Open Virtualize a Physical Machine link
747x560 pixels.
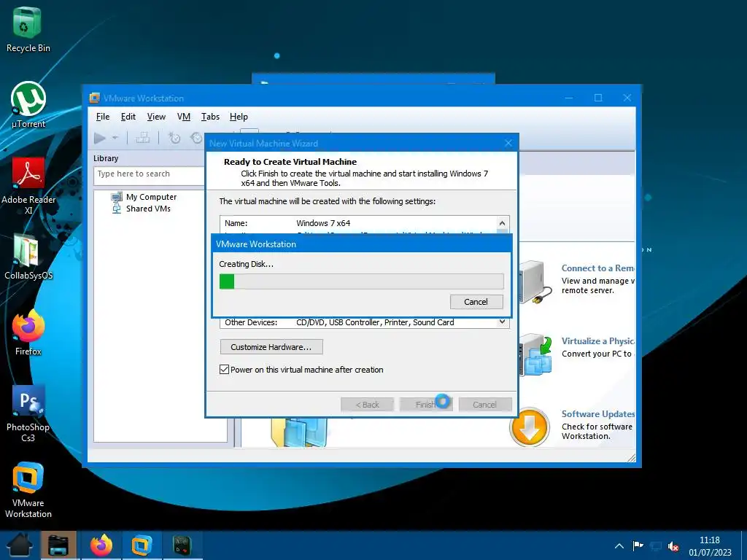click(598, 341)
